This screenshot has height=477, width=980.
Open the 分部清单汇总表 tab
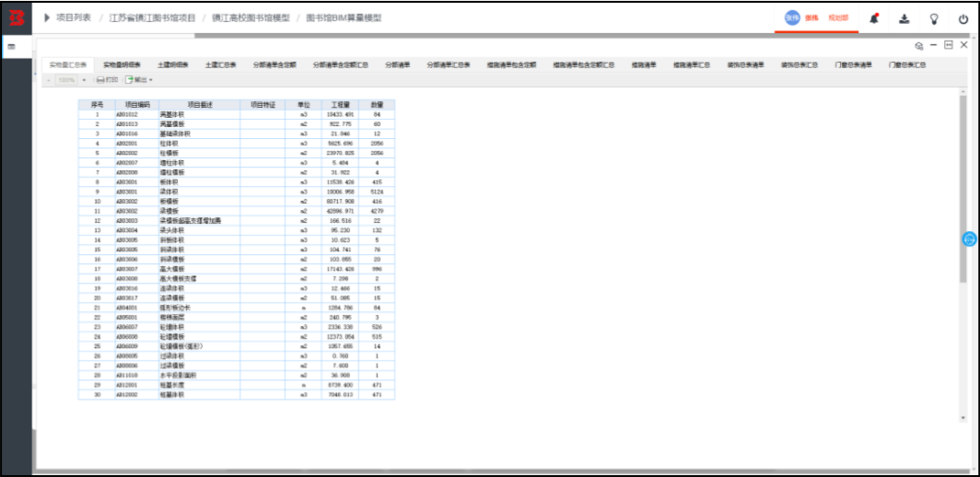449,64
